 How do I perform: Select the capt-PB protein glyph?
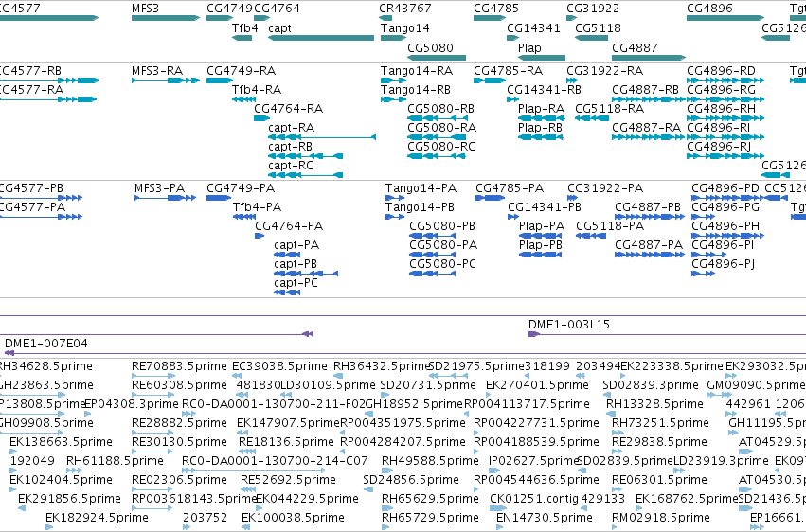(306, 274)
